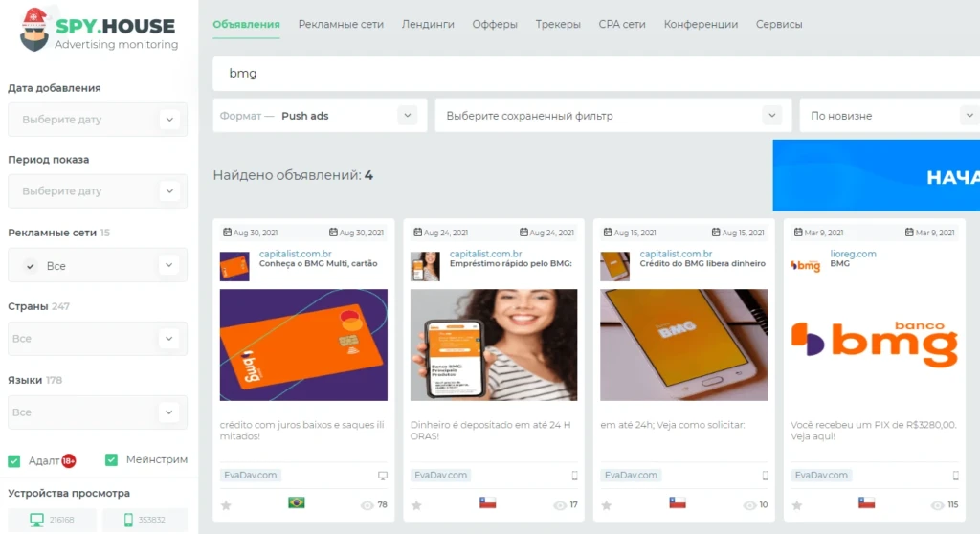Toggle the Адалт checkbox
This screenshot has height=534, width=980.
click(13, 461)
